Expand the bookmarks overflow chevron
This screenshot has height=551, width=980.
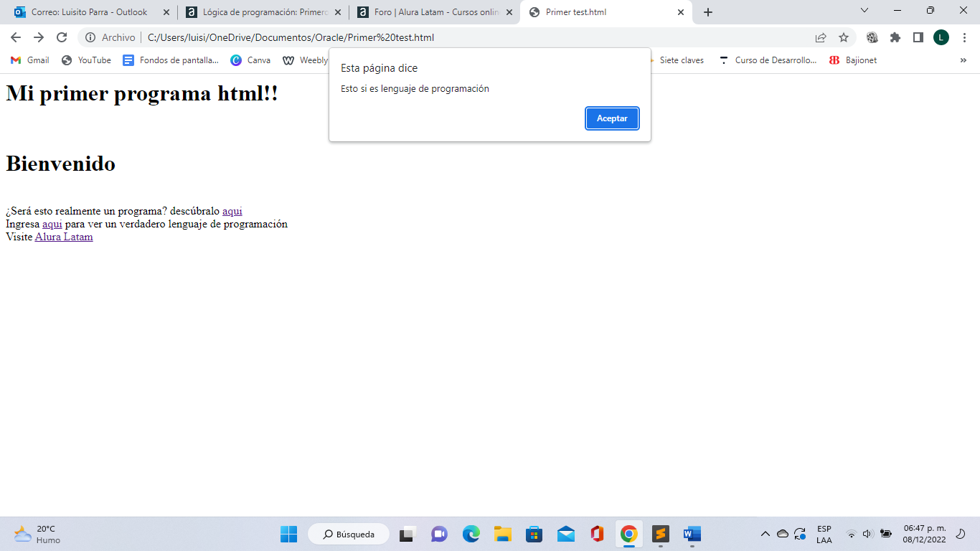point(963,60)
